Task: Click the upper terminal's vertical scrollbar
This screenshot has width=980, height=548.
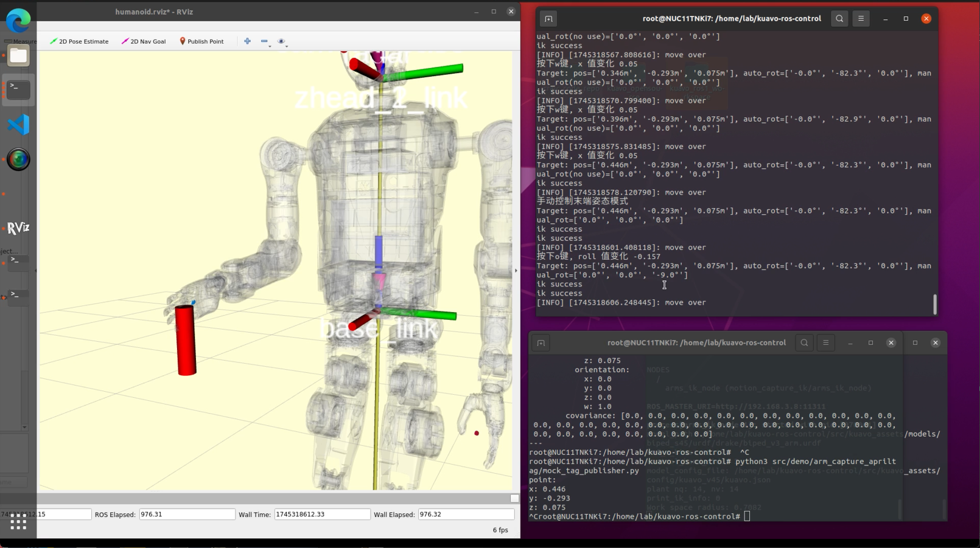Action: tap(935, 303)
